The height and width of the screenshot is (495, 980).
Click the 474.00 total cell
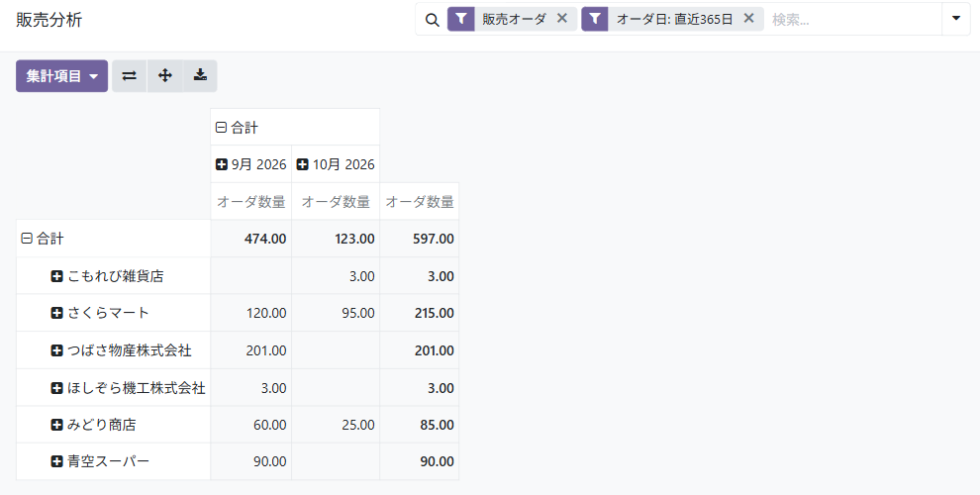pos(250,239)
